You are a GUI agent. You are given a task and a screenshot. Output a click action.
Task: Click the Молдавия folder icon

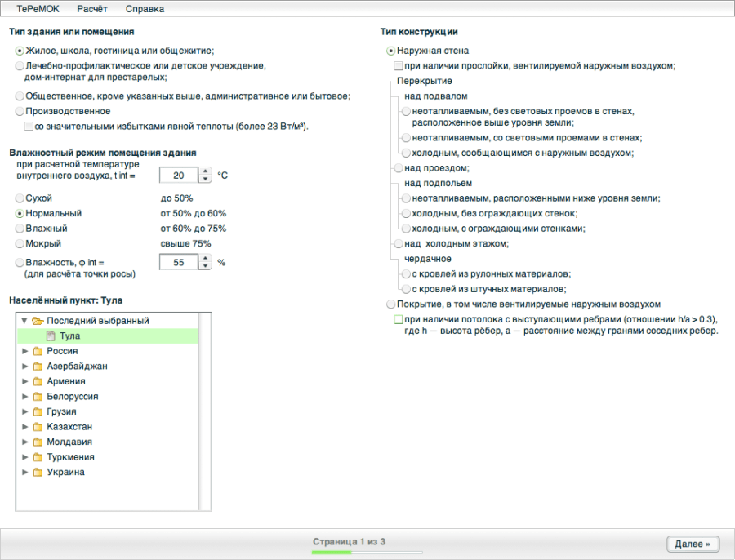pos(38,442)
